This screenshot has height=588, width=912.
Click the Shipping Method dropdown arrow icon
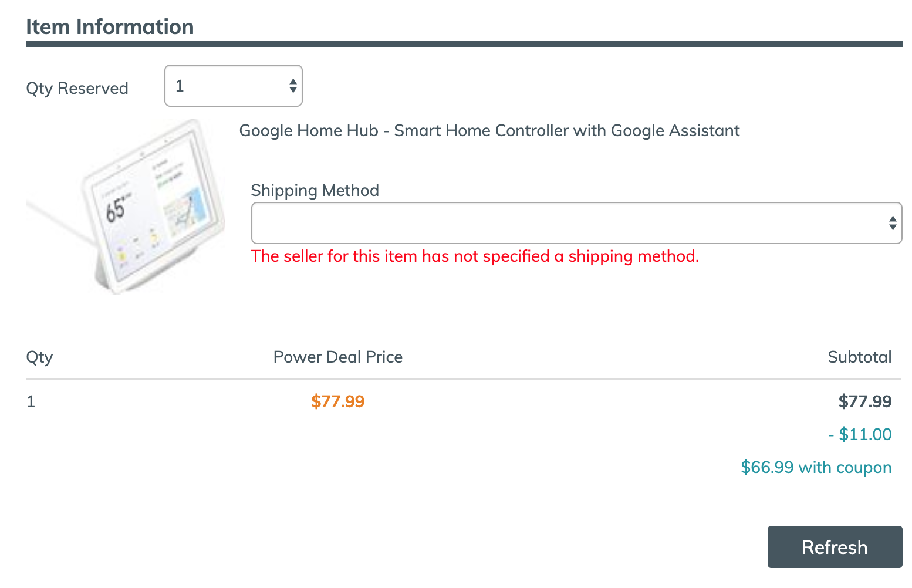tap(892, 223)
